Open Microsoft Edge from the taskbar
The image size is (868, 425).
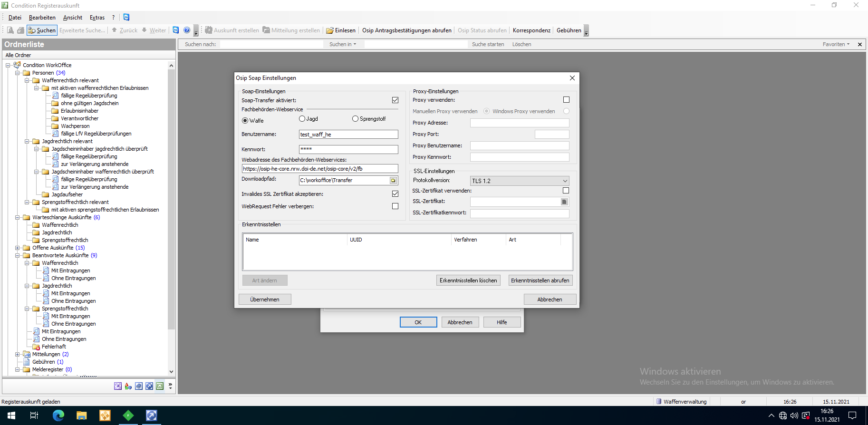(x=58, y=415)
